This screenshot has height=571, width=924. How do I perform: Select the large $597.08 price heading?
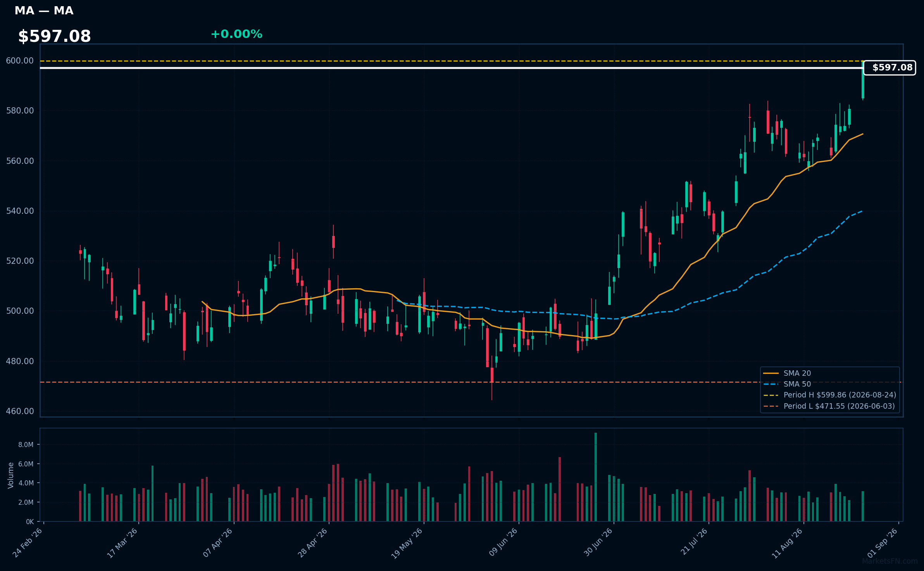click(x=54, y=36)
